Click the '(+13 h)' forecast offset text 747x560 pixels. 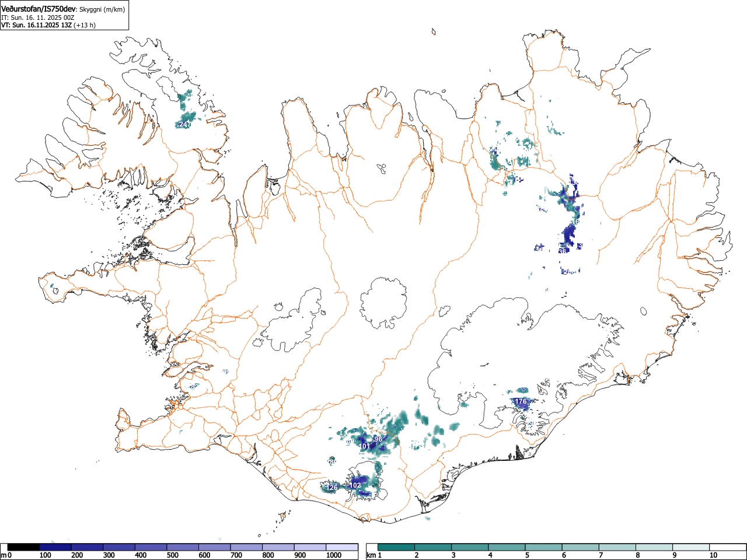pyautogui.click(x=85, y=25)
